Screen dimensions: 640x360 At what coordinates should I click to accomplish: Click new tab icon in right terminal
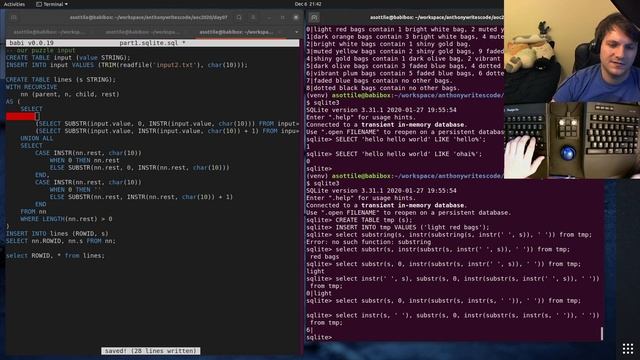(x=314, y=18)
